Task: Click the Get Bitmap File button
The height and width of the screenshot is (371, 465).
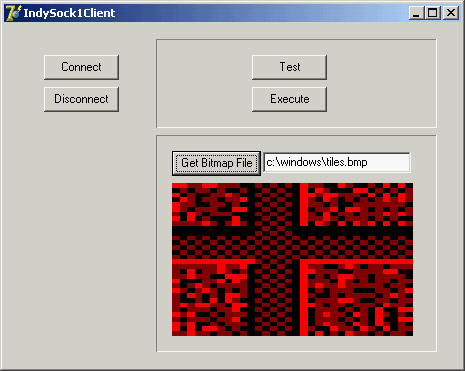Action: click(216, 163)
